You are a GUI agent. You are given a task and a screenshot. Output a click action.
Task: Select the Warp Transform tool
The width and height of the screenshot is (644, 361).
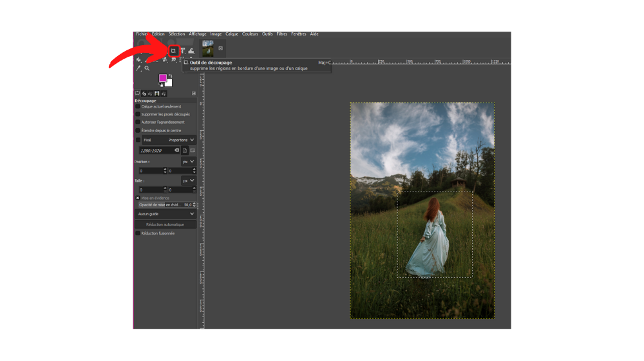[x=191, y=52]
